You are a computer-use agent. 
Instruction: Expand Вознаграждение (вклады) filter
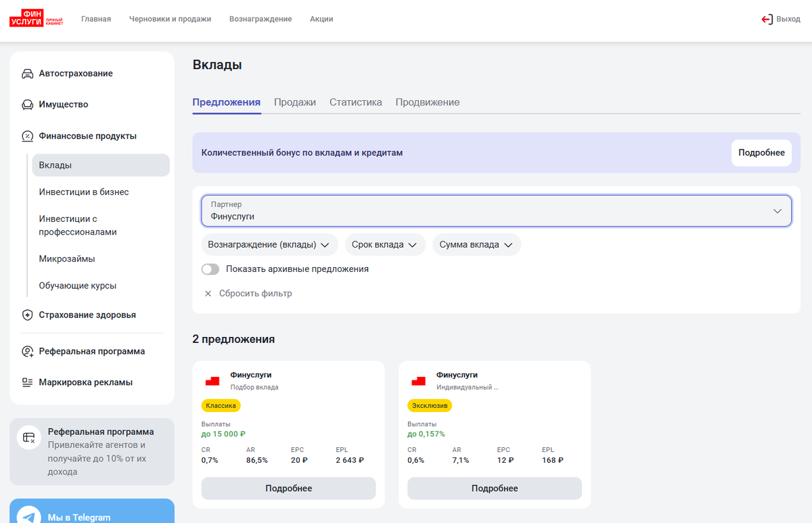[269, 245]
